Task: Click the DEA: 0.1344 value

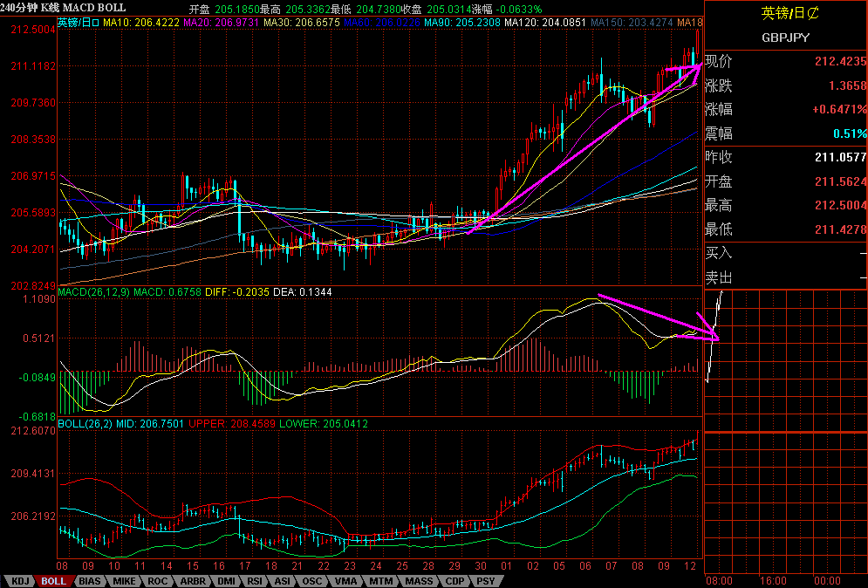Action: coord(302,291)
